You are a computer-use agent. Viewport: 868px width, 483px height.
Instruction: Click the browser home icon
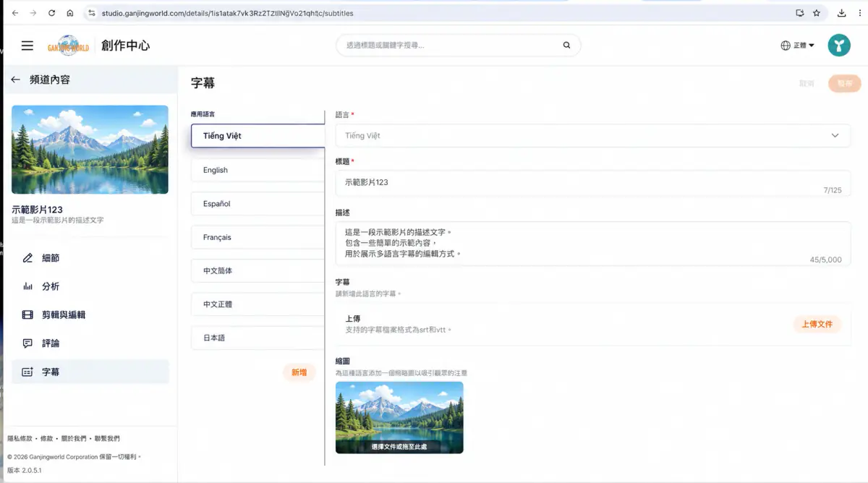tap(69, 13)
